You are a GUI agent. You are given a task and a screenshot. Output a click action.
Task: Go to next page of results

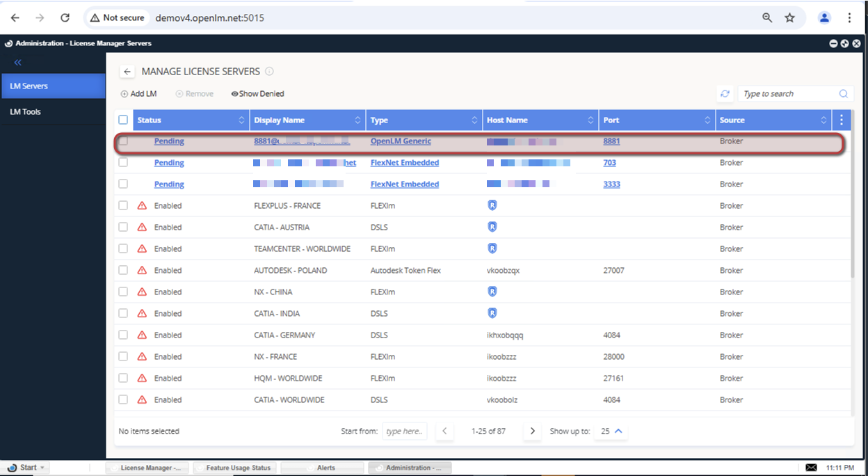[x=533, y=431]
